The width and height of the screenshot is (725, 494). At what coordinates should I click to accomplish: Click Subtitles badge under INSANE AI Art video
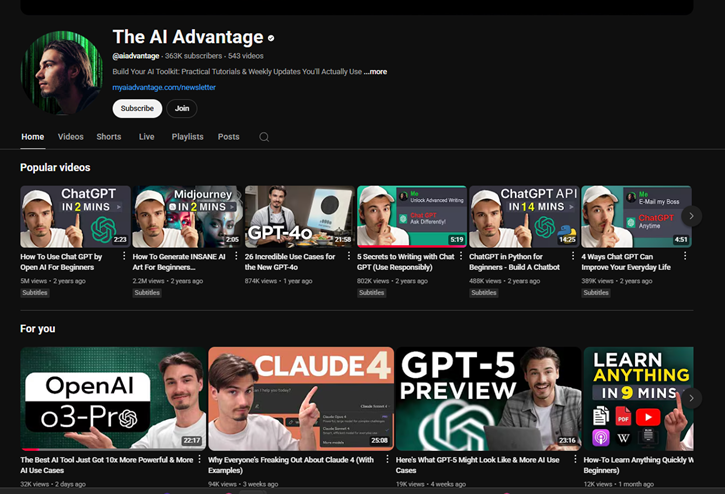point(147,293)
